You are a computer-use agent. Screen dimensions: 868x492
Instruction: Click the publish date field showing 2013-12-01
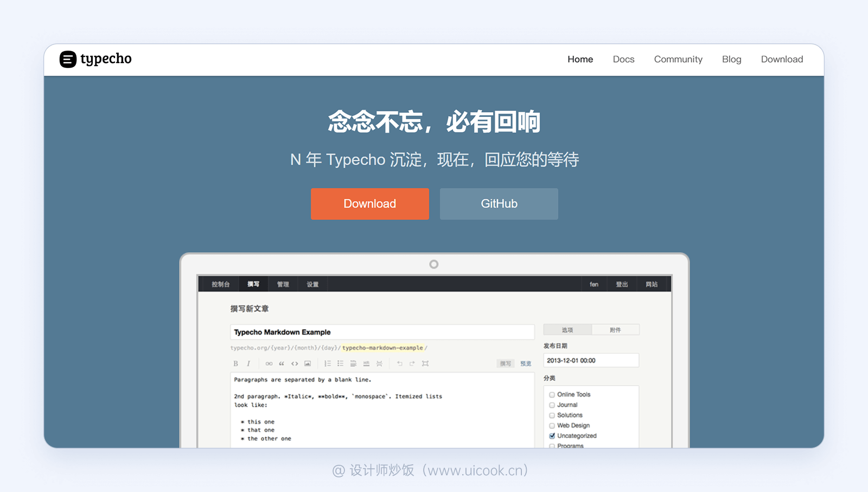(x=591, y=360)
